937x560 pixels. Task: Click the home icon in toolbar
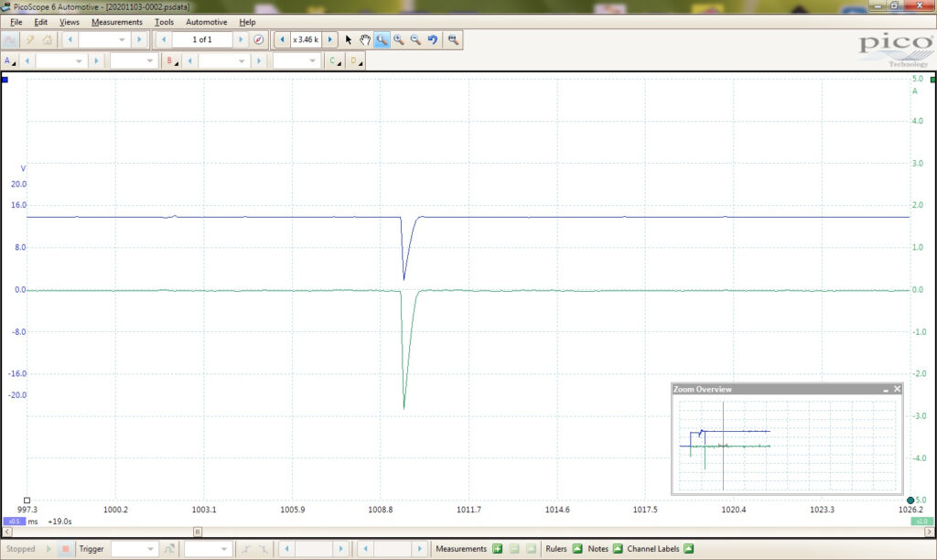click(48, 39)
